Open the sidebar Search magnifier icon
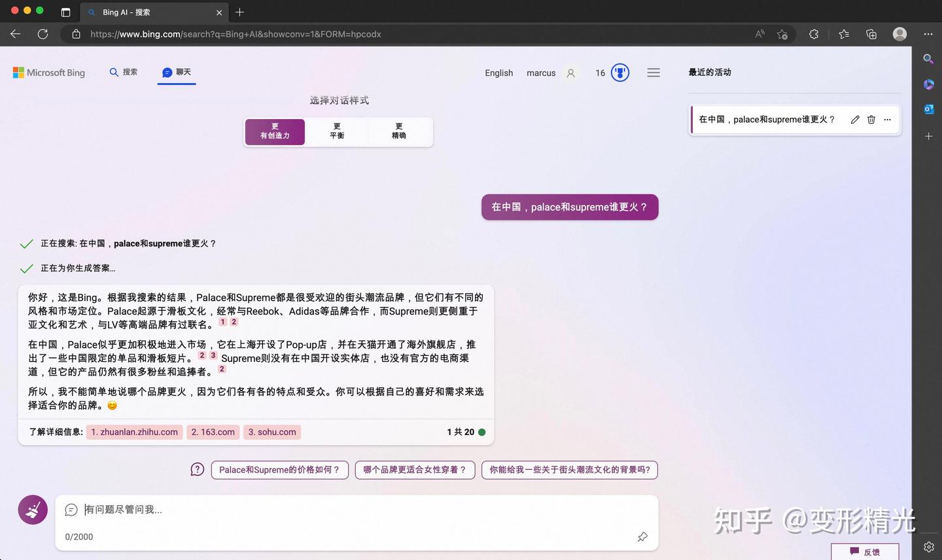Screen dimensions: 942x560 click(x=928, y=60)
